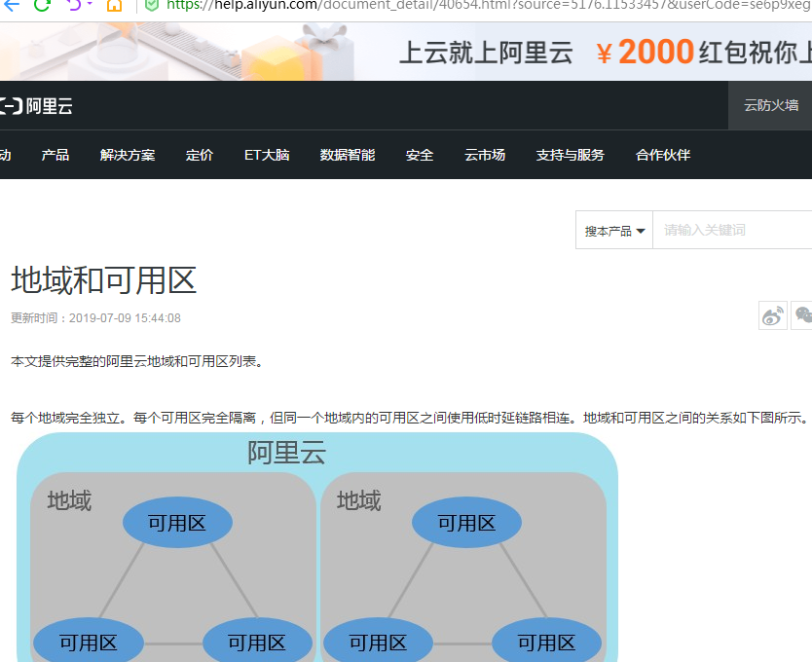Click the 地域 label in the right gray region

click(x=359, y=501)
